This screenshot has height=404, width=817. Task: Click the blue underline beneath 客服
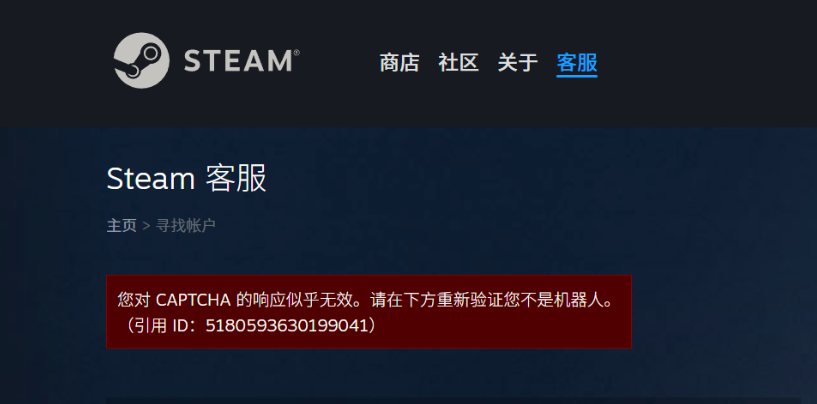(577, 76)
